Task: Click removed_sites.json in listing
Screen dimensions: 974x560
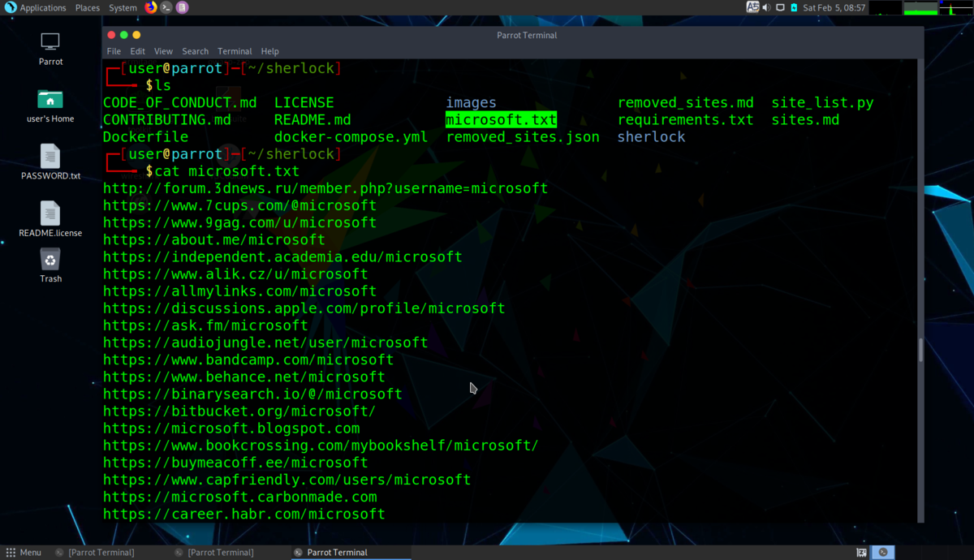Action: click(523, 137)
